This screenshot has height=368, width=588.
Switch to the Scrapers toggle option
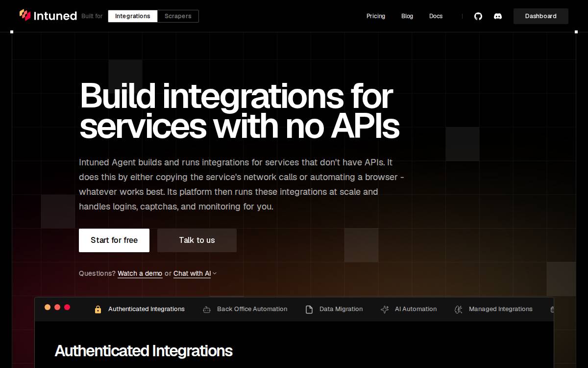click(x=178, y=16)
